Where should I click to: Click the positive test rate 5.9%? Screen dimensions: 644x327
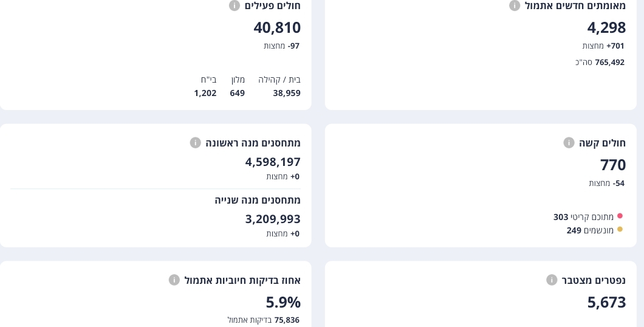(283, 302)
